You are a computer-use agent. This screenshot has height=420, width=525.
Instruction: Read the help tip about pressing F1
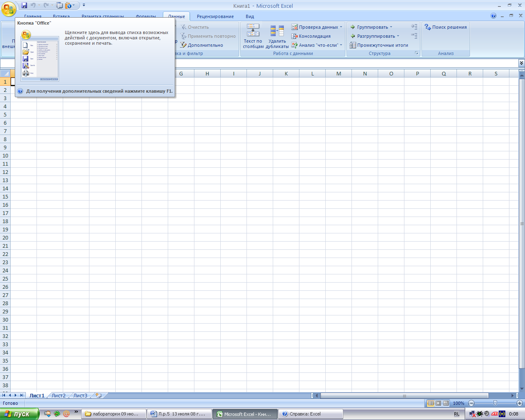click(x=99, y=91)
